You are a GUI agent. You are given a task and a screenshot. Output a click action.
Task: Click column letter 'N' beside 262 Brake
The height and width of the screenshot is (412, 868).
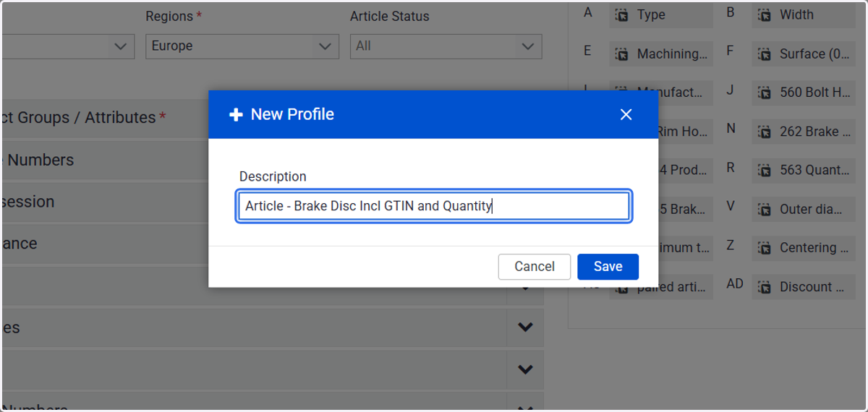point(731,129)
